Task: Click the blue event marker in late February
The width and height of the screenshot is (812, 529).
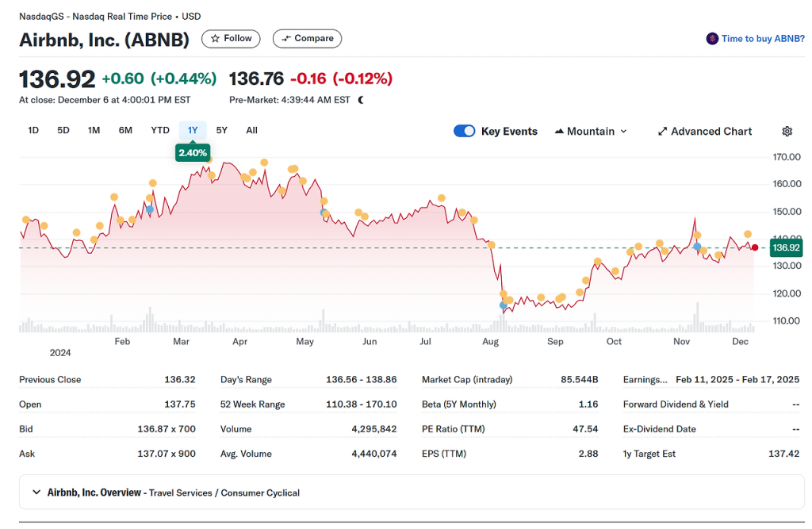Action: 150,209
